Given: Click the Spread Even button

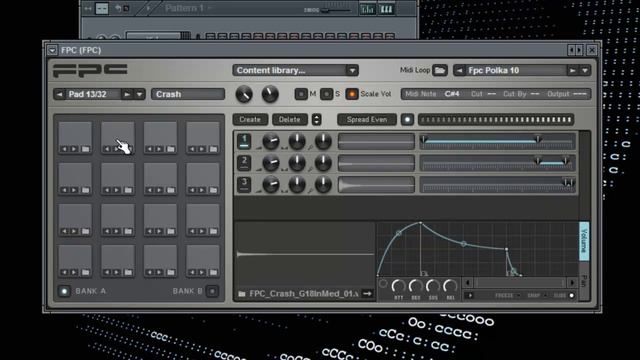Looking at the screenshot, I should 367,120.
